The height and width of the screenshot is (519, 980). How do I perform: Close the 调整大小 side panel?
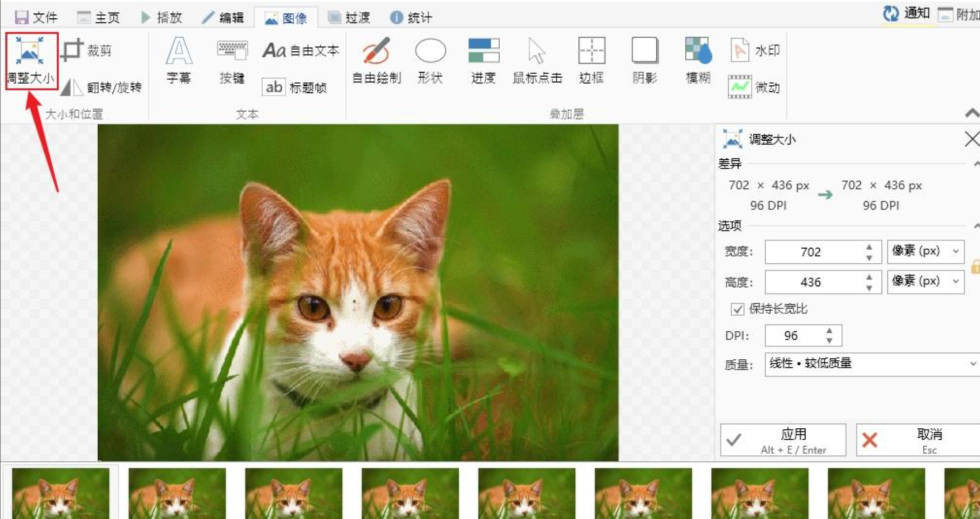pos(972,139)
